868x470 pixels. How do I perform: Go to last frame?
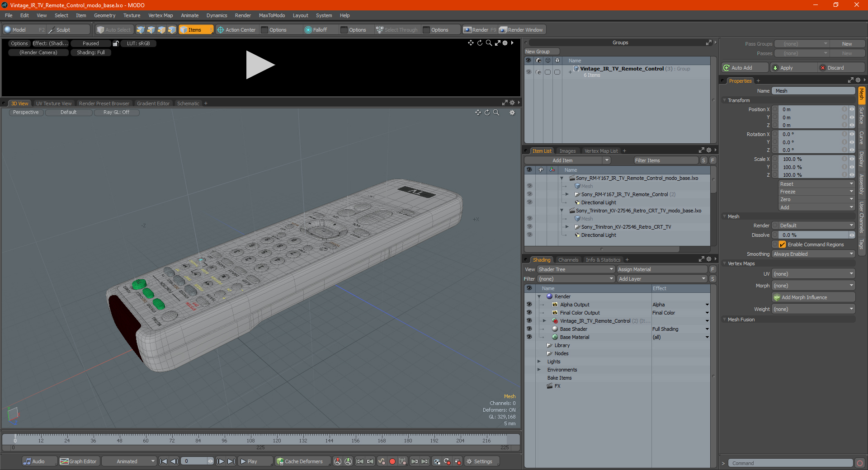pos(231,461)
